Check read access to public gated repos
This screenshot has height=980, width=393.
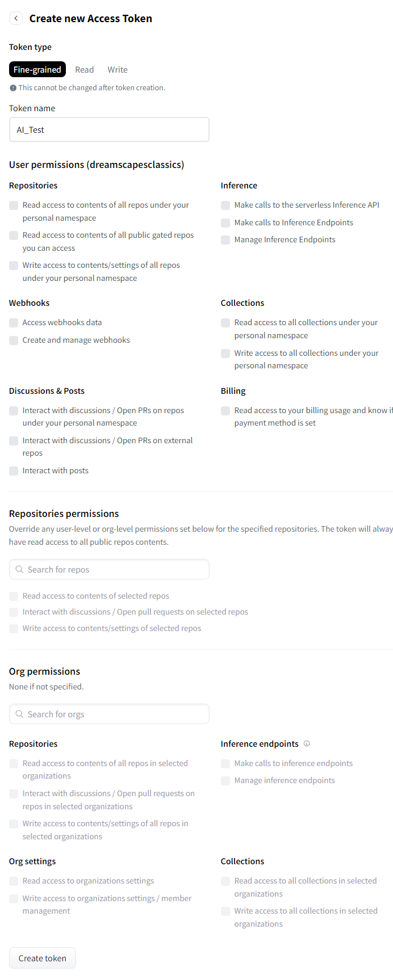[x=14, y=235]
